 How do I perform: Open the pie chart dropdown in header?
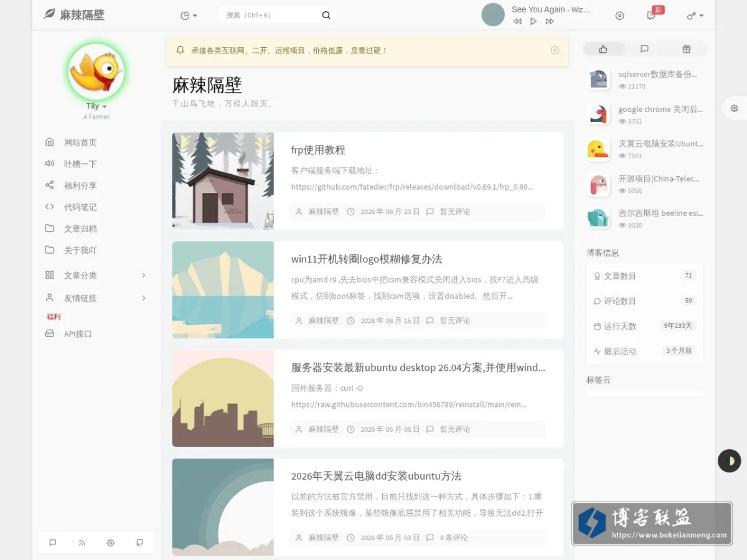(189, 16)
